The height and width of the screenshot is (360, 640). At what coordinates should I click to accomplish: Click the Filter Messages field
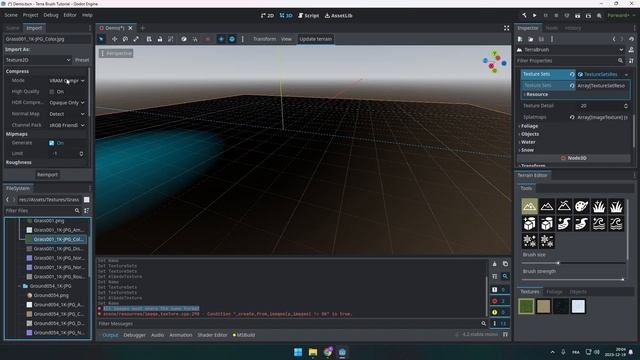point(292,324)
